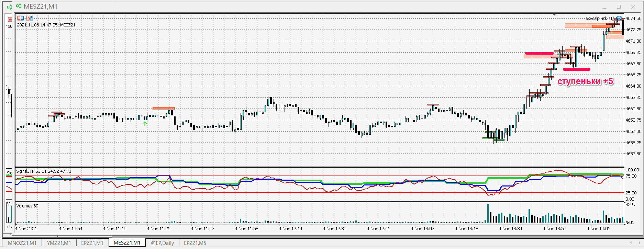The height and width of the screenshot is (249, 644).
Task: Click the 4665.75 price scale label
Action: [633, 75]
